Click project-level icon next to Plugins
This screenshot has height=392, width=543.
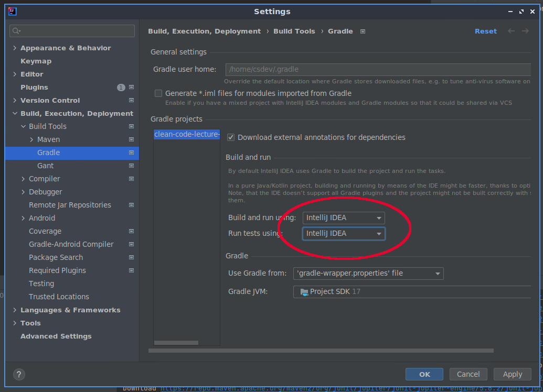pos(131,88)
